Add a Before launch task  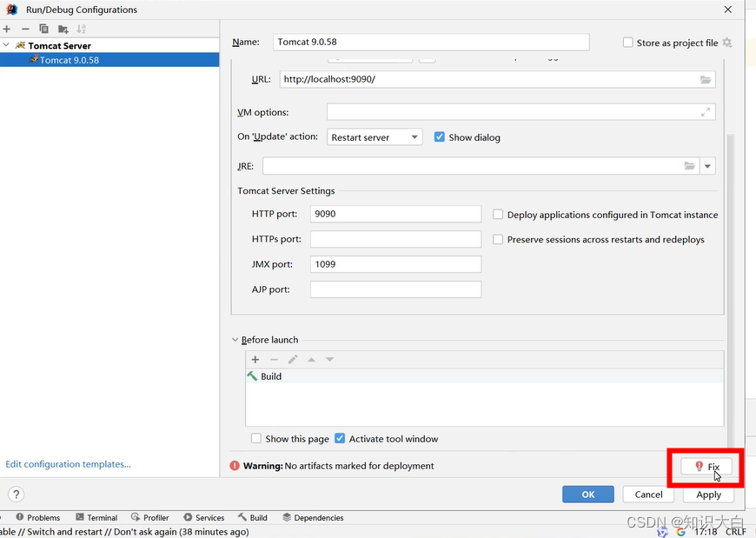tap(255, 360)
